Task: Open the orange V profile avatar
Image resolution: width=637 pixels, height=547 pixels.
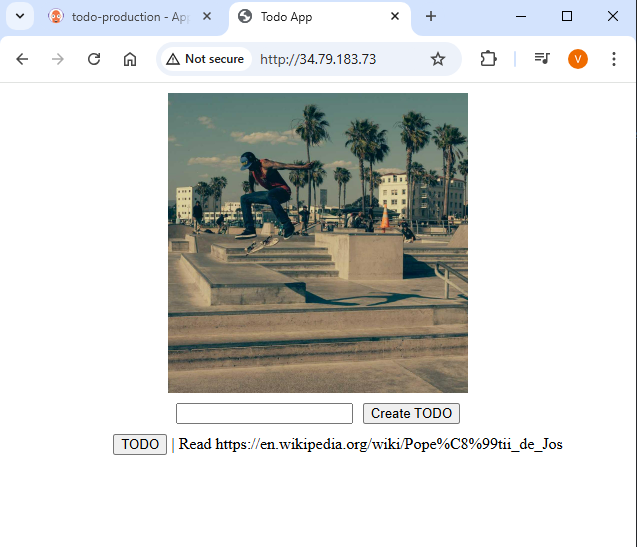Action: point(578,59)
